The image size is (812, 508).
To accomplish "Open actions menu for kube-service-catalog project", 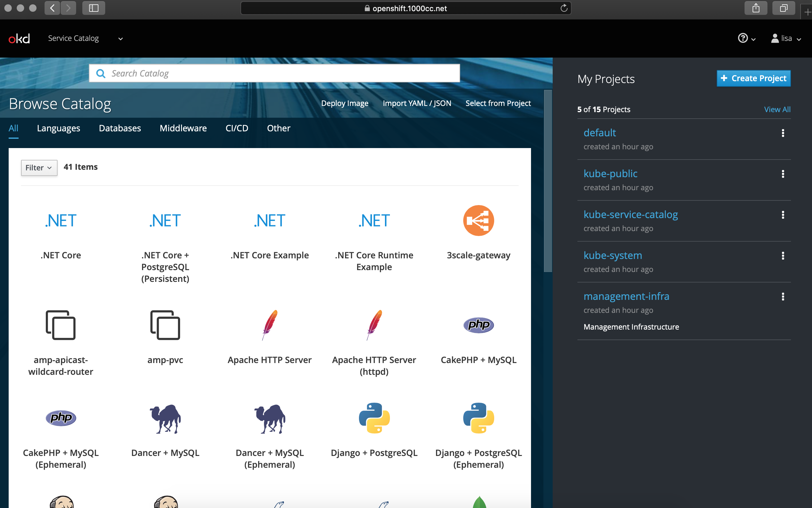I will click(x=783, y=215).
